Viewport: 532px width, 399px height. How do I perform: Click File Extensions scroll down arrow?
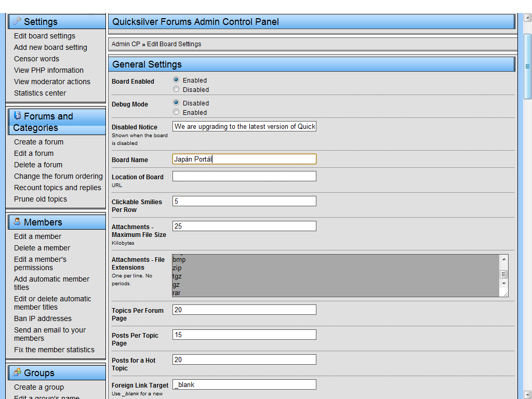(504, 284)
